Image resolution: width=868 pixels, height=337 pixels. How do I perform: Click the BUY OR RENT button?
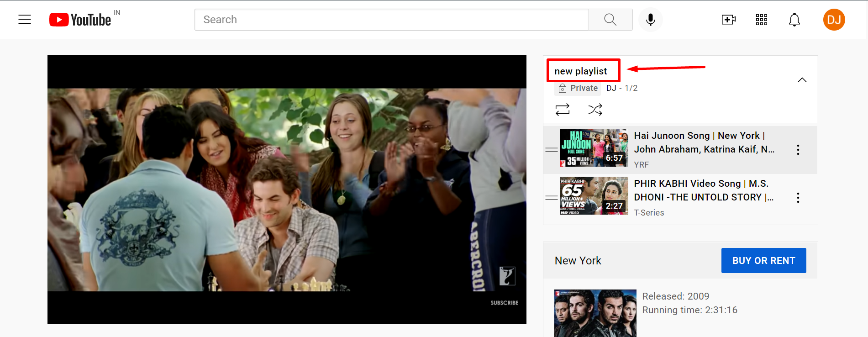pos(764,261)
